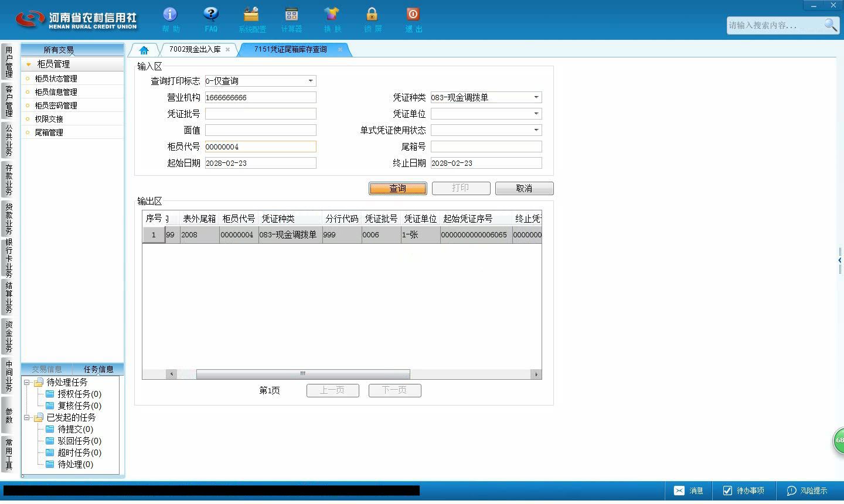Open 风险提示 risk alerts in status bar
Viewport: 844px width, 504px height.
(x=806, y=491)
